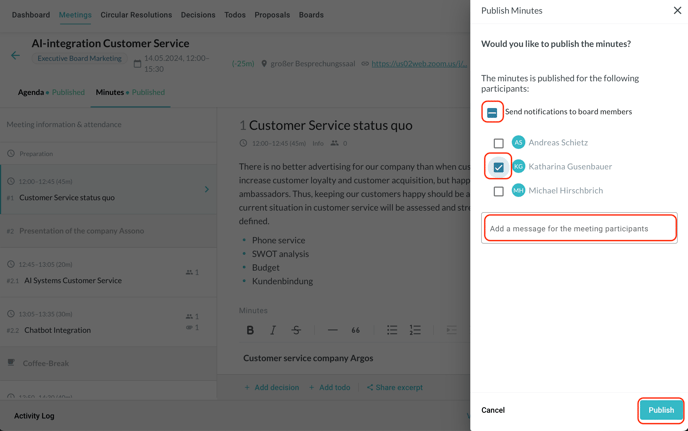Viewport: 688px width, 431px height.
Task: Click the message for meeting participants field
Action: click(x=579, y=229)
